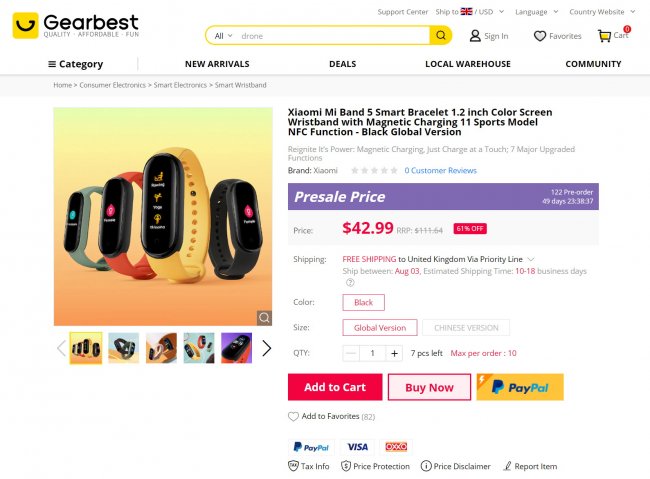Click the Sign In user icon
The width and height of the screenshot is (650, 479).
pyautogui.click(x=475, y=36)
